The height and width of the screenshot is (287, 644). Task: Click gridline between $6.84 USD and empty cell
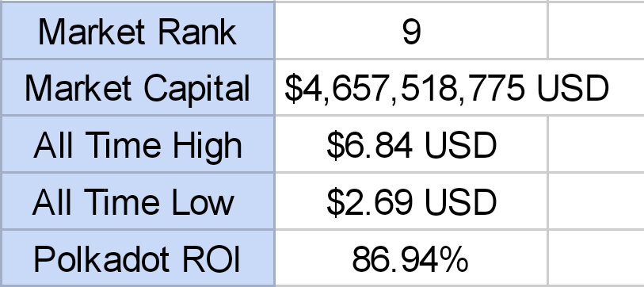(x=548, y=144)
